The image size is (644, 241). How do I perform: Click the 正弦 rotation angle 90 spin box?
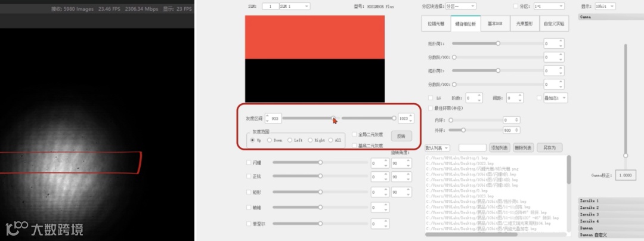pyautogui.click(x=401, y=177)
